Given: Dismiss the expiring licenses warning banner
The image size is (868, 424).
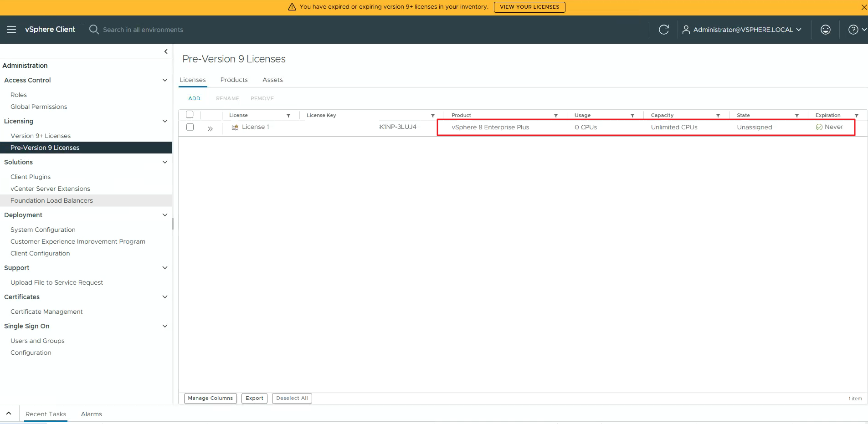Looking at the screenshot, I should coord(864,7).
